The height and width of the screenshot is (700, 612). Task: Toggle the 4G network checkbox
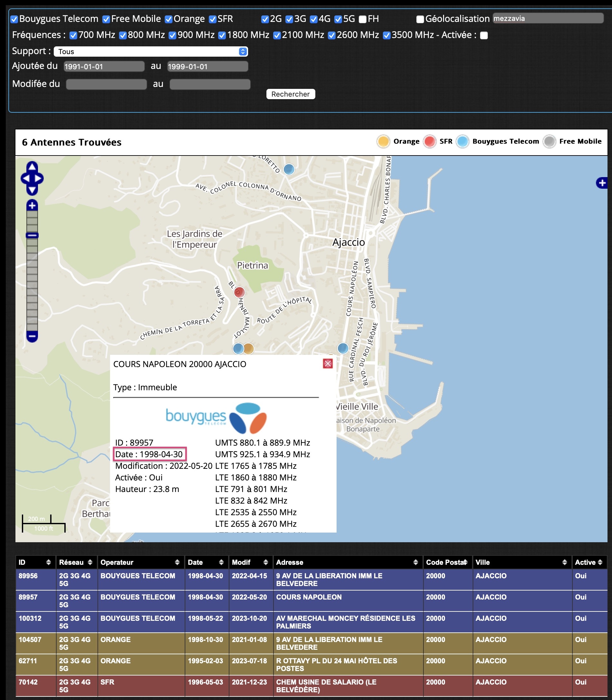[313, 19]
